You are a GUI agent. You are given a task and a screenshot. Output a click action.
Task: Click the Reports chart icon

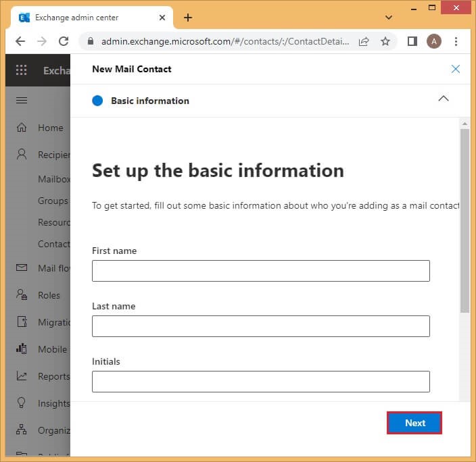(21, 376)
